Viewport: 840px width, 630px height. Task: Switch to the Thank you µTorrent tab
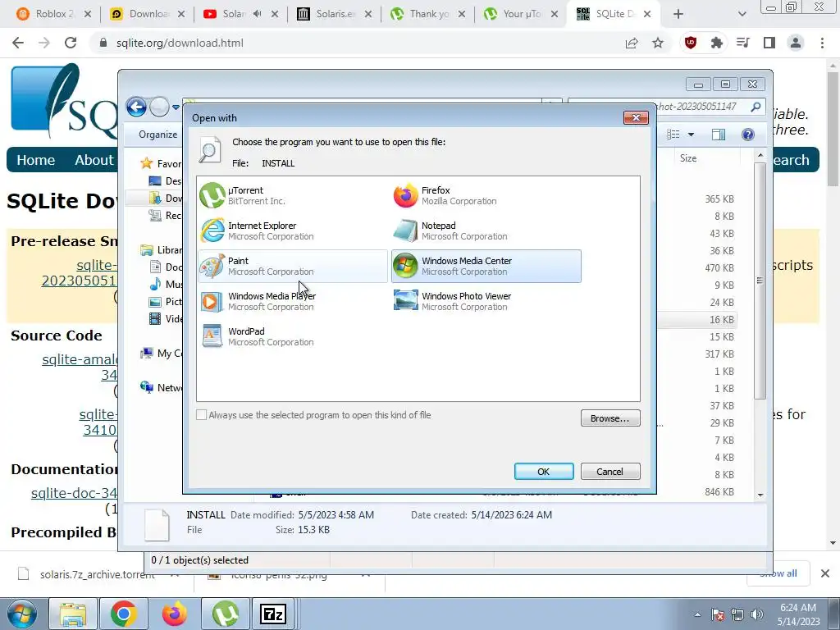pyautogui.click(x=428, y=14)
